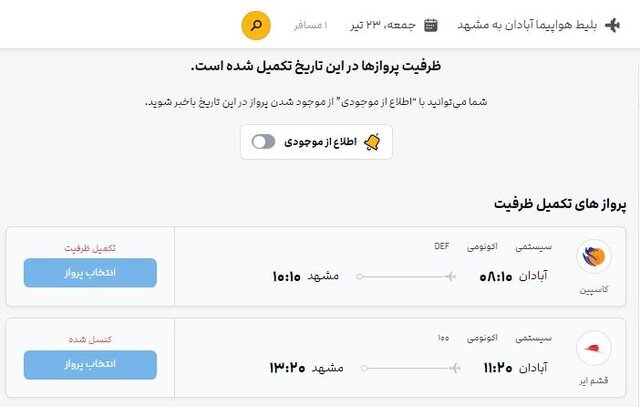Select the Caspian flight with انتخاب پرواز
640x407 pixels.
click(90, 272)
